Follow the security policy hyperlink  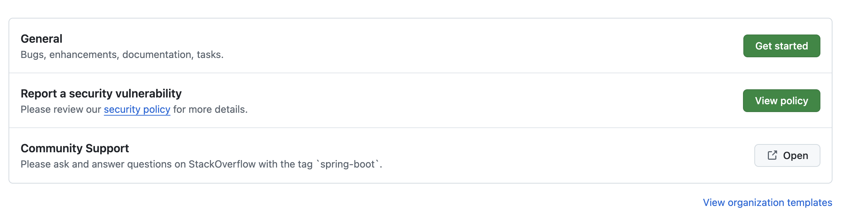137,109
